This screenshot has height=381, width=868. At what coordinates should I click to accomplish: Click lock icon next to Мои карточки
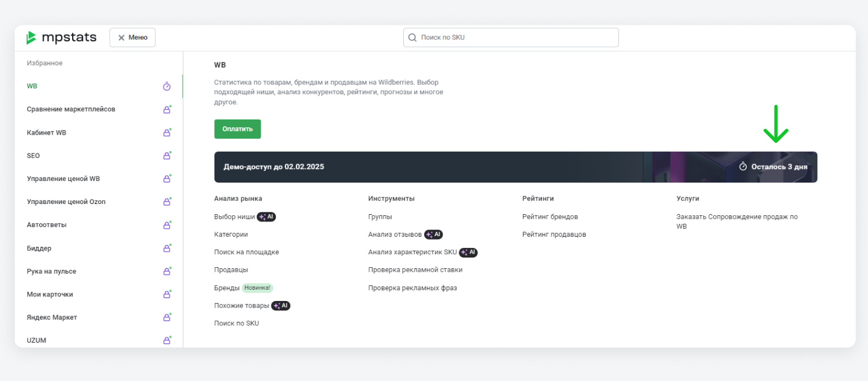[167, 294]
